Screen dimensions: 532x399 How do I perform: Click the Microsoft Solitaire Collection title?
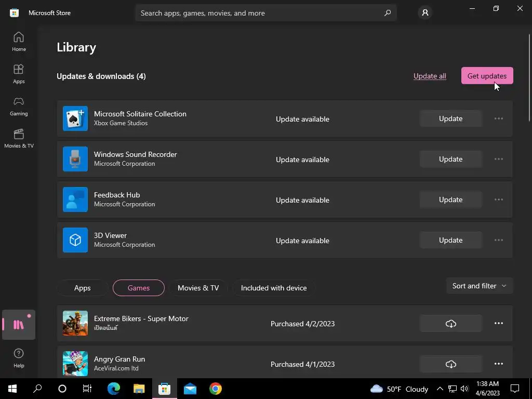(x=140, y=114)
